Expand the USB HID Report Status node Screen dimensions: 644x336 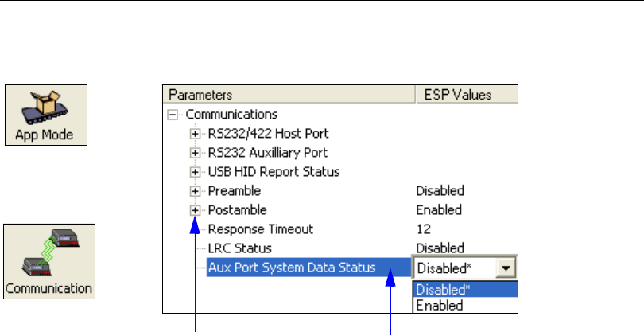click(195, 172)
